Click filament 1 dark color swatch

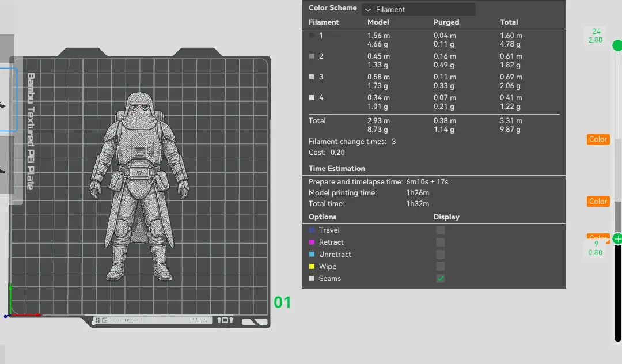pos(312,35)
